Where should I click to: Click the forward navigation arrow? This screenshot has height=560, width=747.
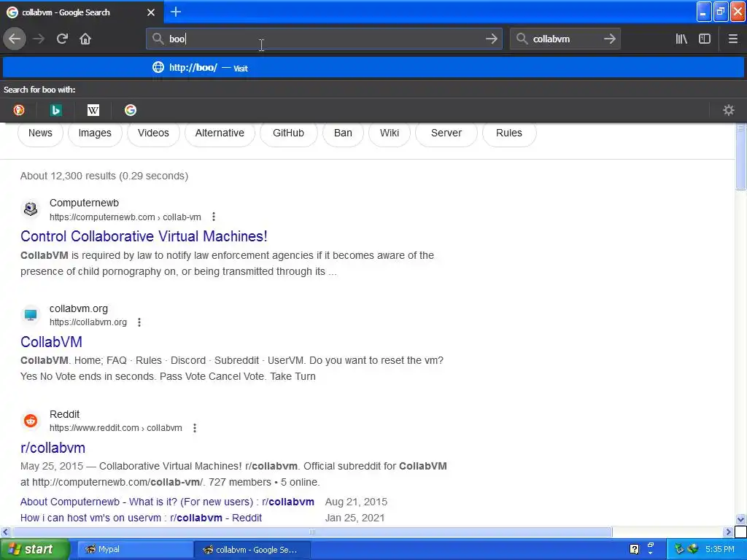click(39, 39)
